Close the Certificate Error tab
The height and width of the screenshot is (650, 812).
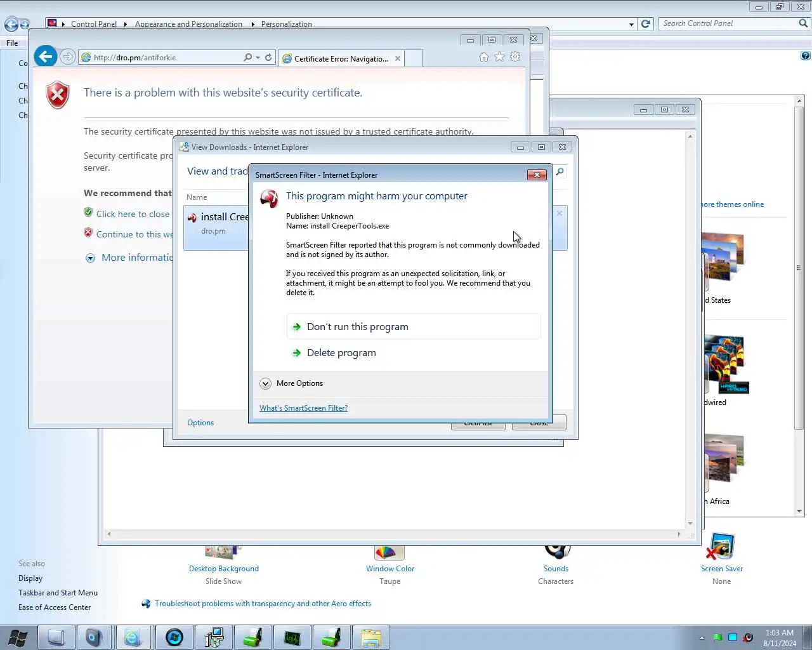(x=398, y=58)
